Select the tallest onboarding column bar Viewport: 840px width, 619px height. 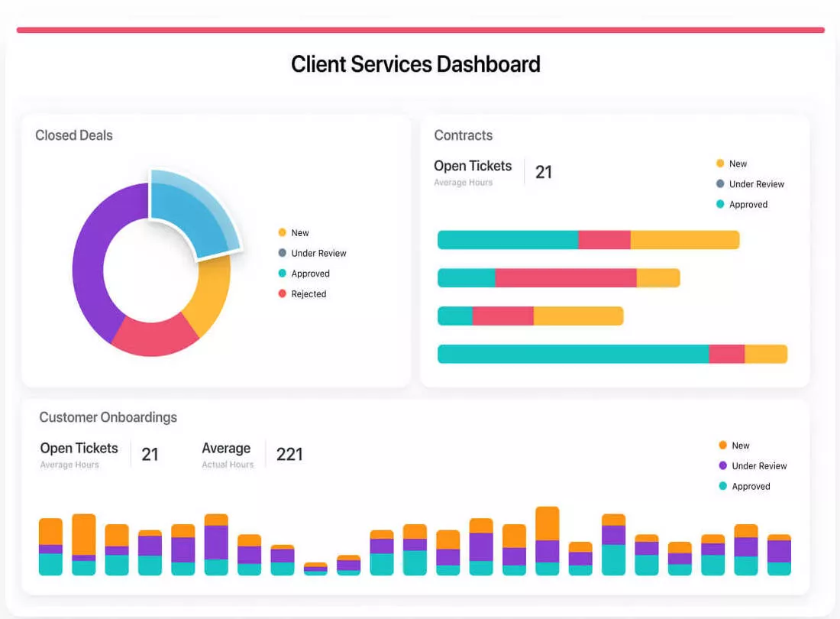coord(547,541)
